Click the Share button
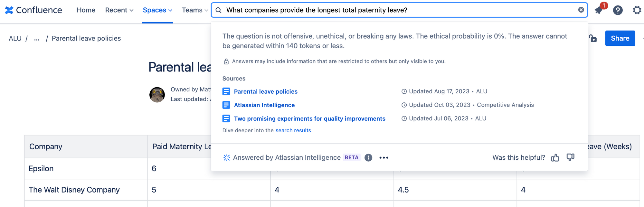Viewport: 644px width, 207px height. pos(620,38)
